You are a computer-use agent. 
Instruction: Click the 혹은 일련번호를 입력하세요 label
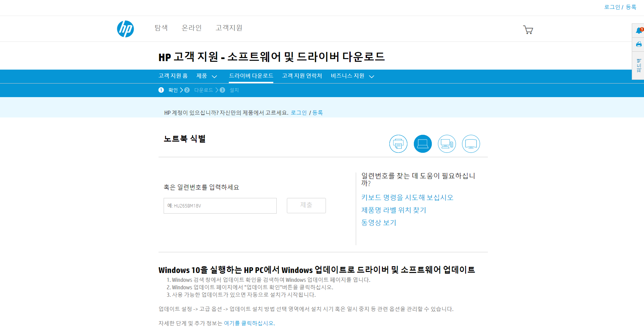point(201,187)
